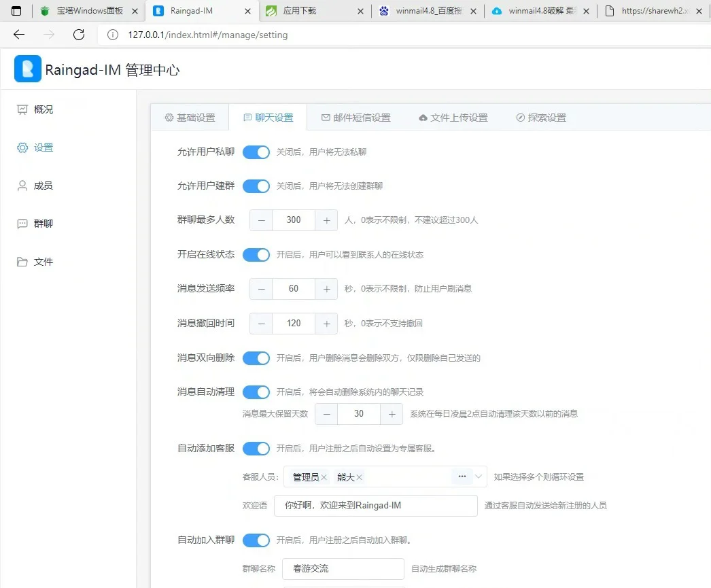The height and width of the screenshot is (588, 711).
Task: Turn off 开启在线状态 online status toggle
Action: (x=256, y=255)
